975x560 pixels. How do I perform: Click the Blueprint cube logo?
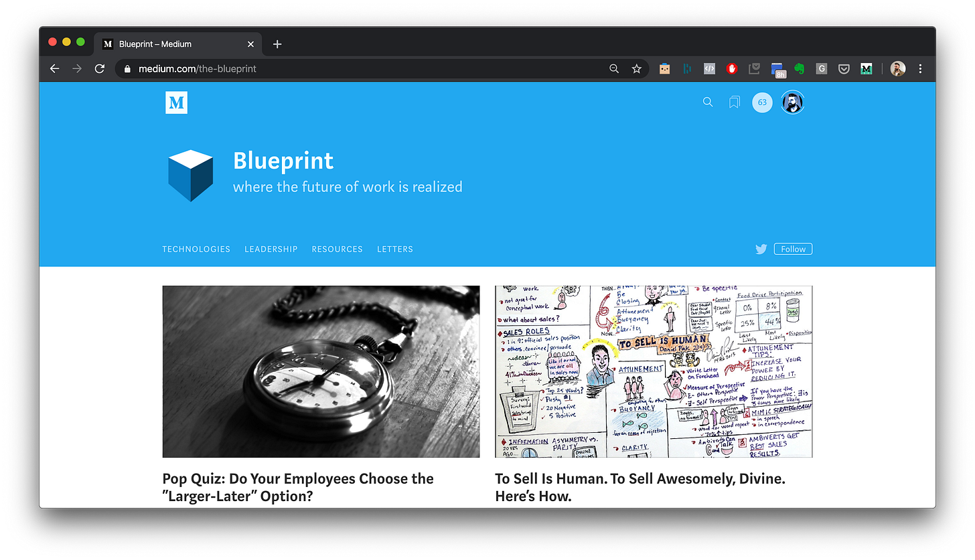(x=191, y=175)
